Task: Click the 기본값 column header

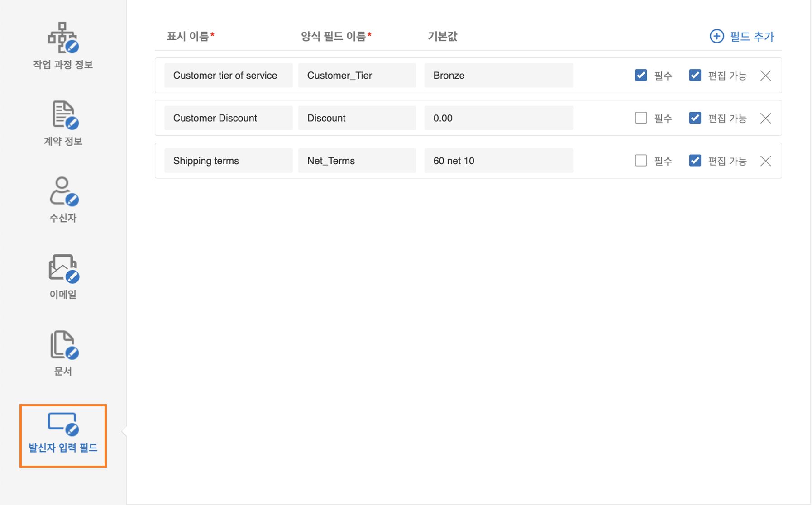Action: click(x=443, y=36)
